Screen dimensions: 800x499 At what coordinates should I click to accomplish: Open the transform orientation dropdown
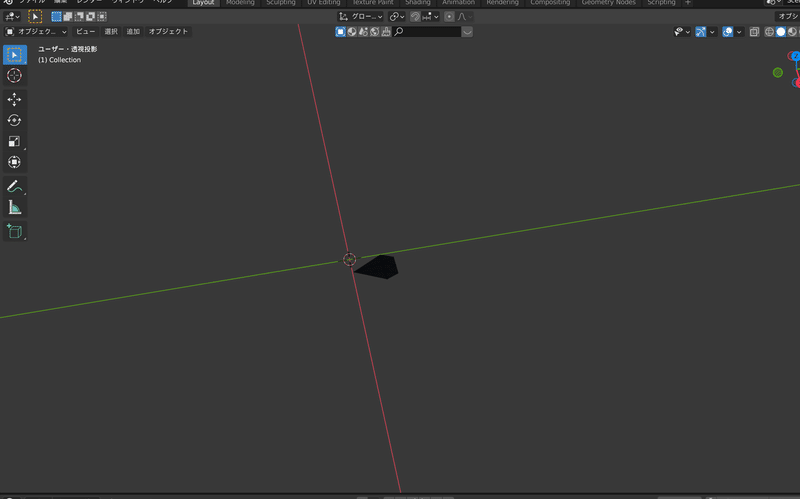tap(360, 17)
